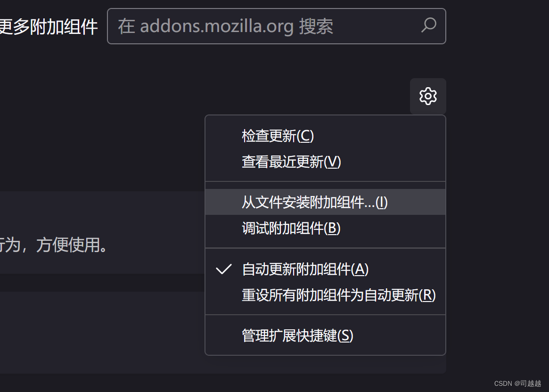
Task: Click the checkmark next to 自动更新附加组件
Action: coord(223,269)
